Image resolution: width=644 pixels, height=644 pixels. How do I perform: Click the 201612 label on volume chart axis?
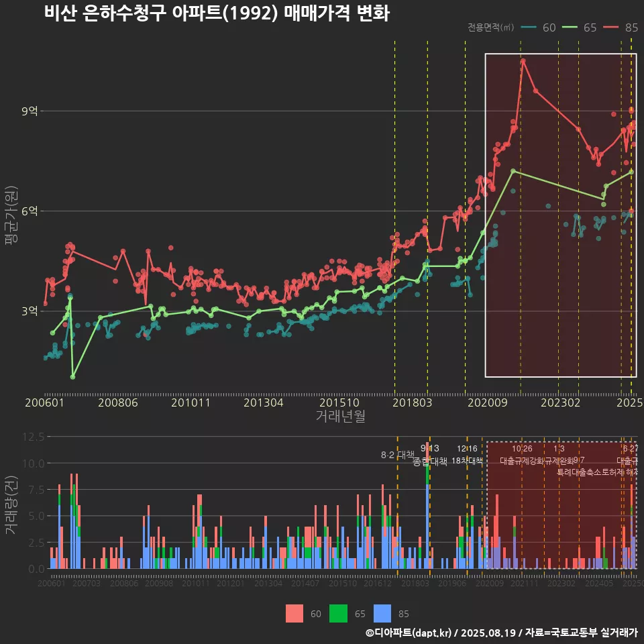click(x=378, y=583)
